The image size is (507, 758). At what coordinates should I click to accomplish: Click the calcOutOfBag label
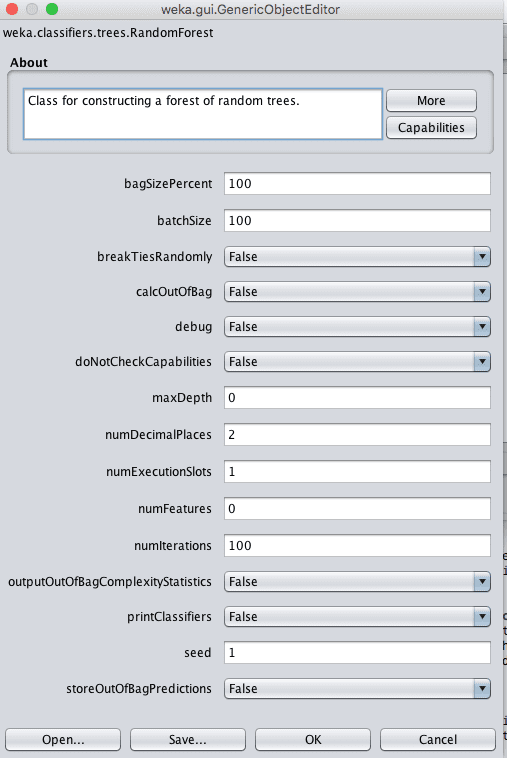click(174, 292)
